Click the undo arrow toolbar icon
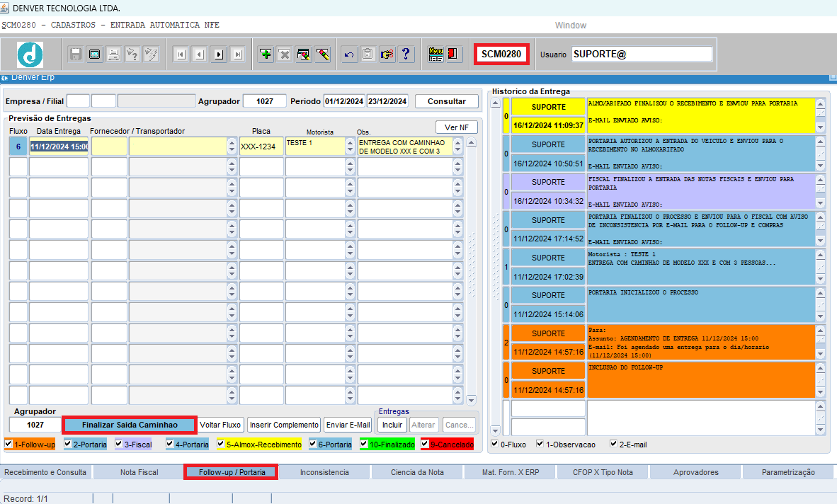This screenshot has width=837, height=504. tap(349, 55)
